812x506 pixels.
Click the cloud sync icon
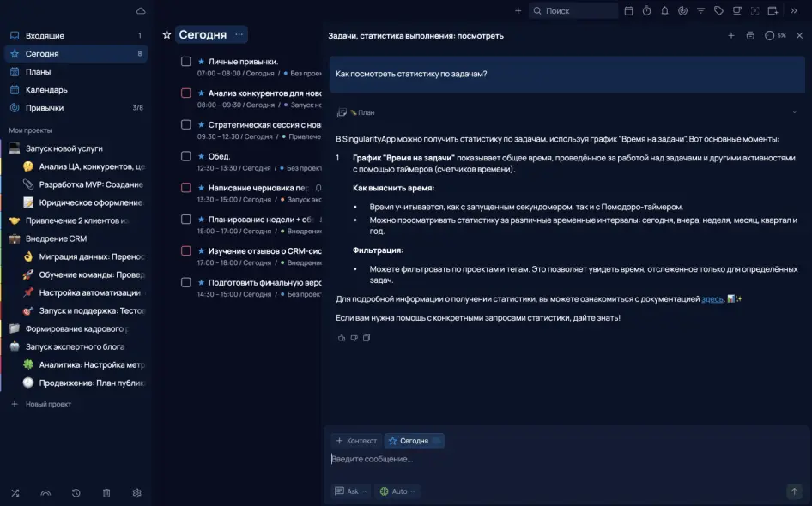[141, 11]
